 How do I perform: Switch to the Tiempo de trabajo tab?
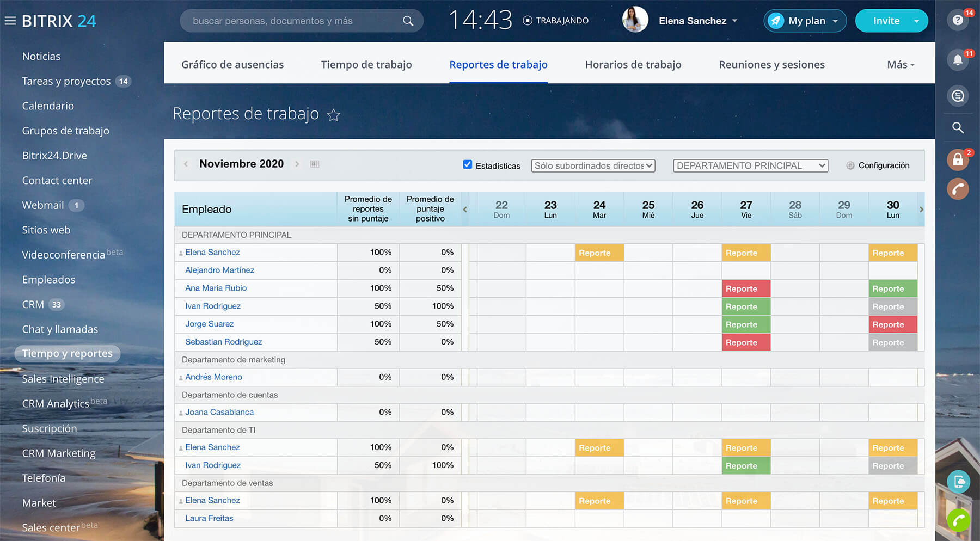366,65
